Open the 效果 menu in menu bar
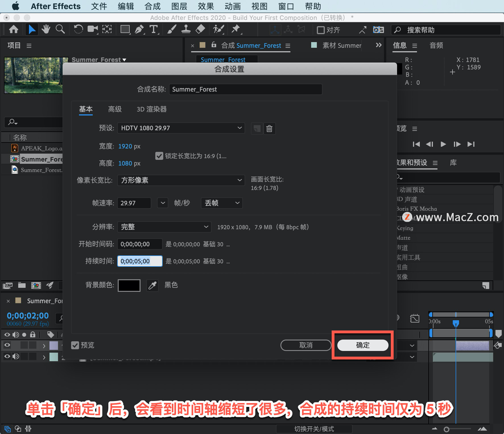The height and width of the screenshot is (434, 504). [206, 6]
